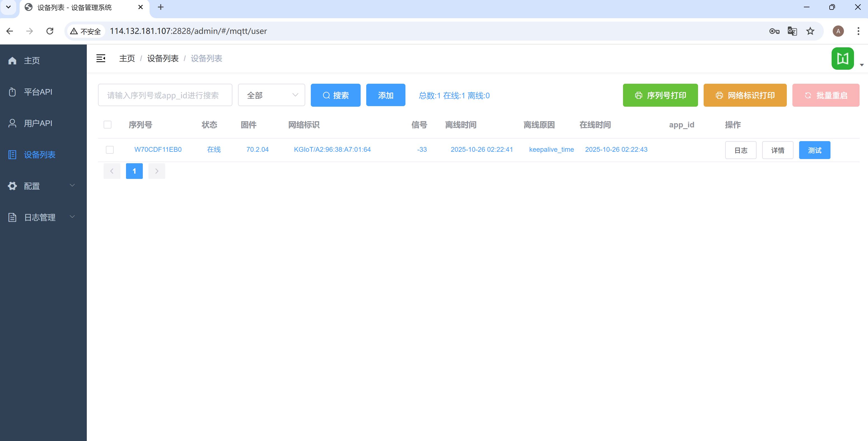This screenshot has height=441, width=868.
Task: Click the blue 搜索 button
Action: pos(335,95)
